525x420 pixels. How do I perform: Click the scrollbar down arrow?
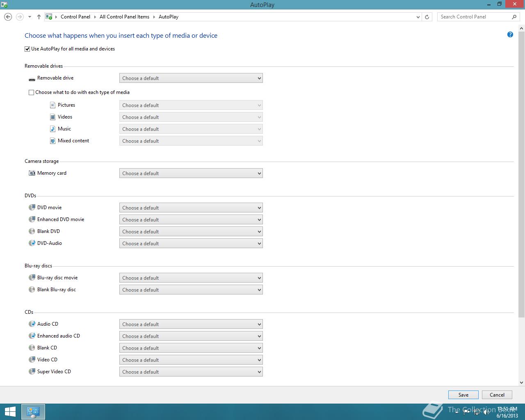(522, 382)
